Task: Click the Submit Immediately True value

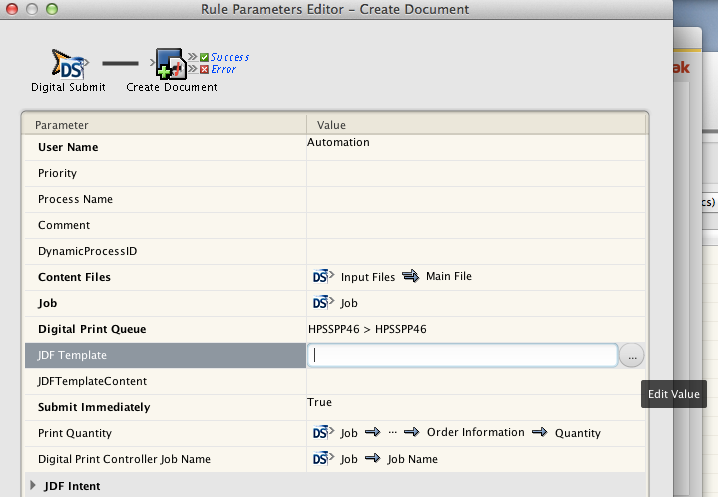Action: (x=319, y=402)
